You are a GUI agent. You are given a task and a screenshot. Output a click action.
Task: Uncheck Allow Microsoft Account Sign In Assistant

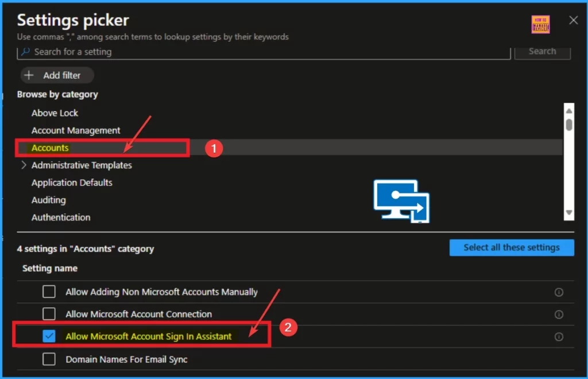pos(49,336)
